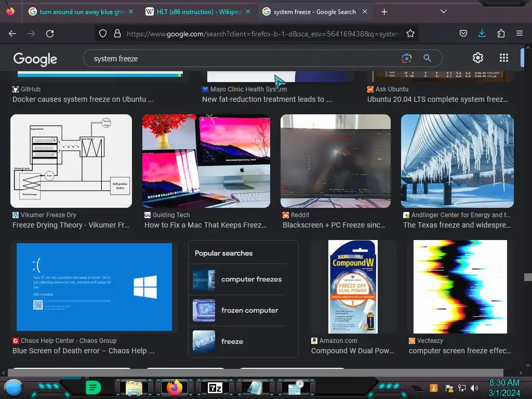Open Blue Screen of Death Chaos Help link

click(x=84, y=351)
